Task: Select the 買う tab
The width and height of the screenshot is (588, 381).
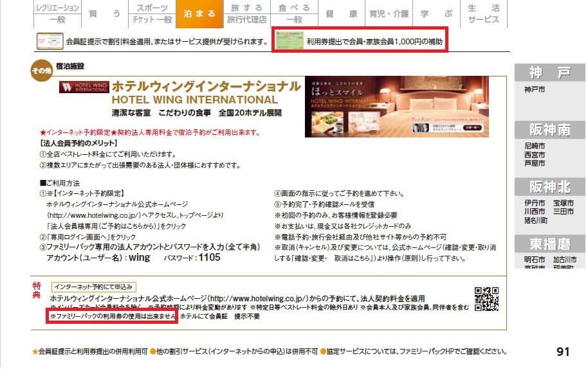Action: click(x=105, y=14)
